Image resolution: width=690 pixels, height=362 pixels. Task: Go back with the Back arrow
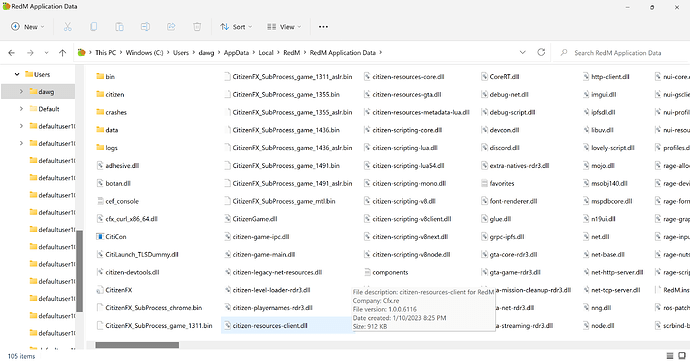coord(11,53)
